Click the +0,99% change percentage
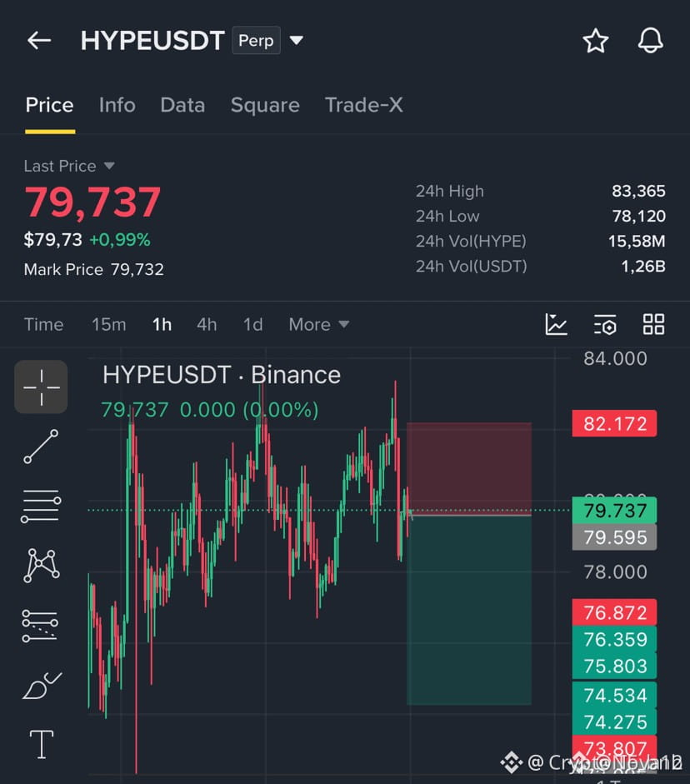The height and width of the screenshot is (784, 690). tap(119, 240)
